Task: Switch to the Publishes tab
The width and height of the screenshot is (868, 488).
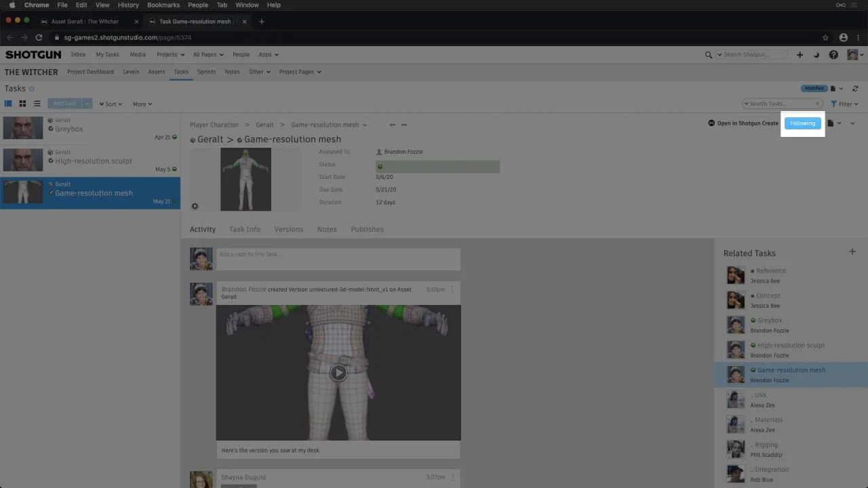Action: 367,229
